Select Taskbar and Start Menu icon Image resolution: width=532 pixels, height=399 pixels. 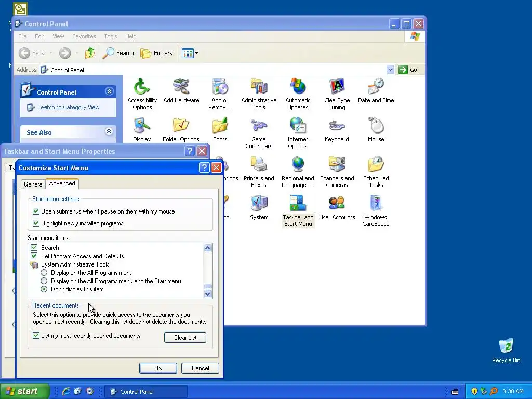tap(298, 211)
